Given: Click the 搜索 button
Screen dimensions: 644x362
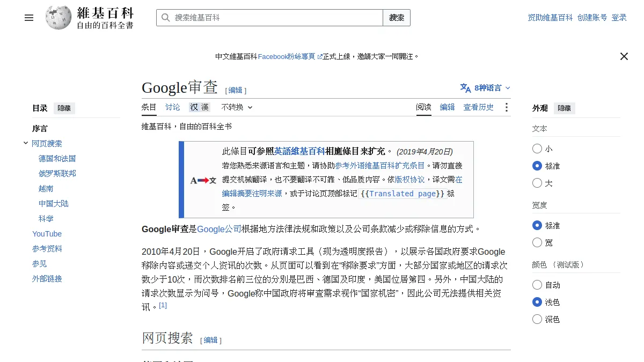Looking at the screenshot, I should click(x=397, y=18).
